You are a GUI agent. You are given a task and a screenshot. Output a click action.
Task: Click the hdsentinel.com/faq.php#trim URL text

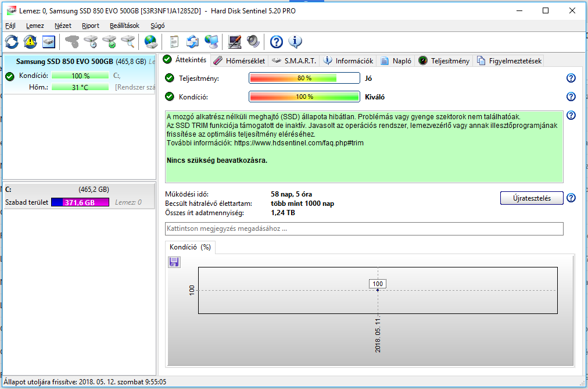299,143
